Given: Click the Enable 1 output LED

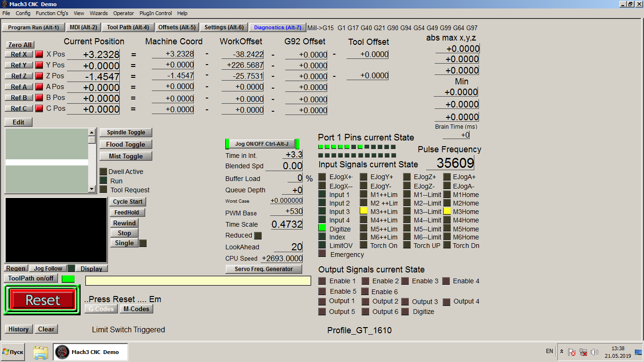Looking at the screenshot, I should coord(322,281).
